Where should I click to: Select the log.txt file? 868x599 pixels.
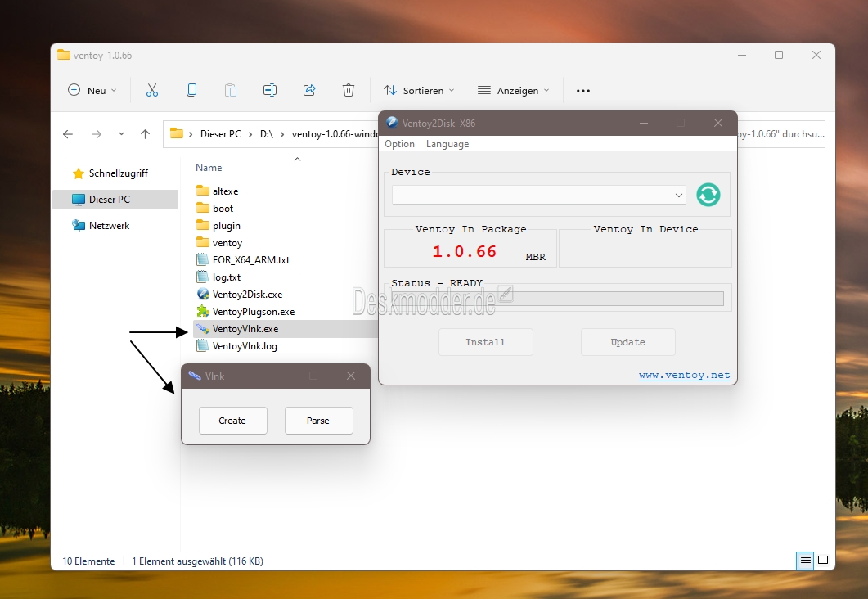click(227, 277)
